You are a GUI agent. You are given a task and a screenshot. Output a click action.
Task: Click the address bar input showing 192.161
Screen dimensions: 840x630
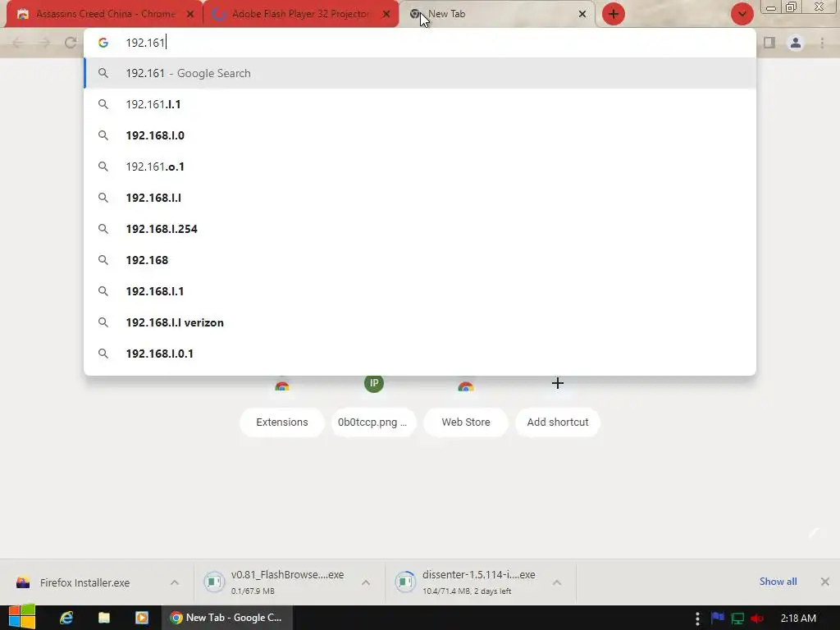[419, 43]
